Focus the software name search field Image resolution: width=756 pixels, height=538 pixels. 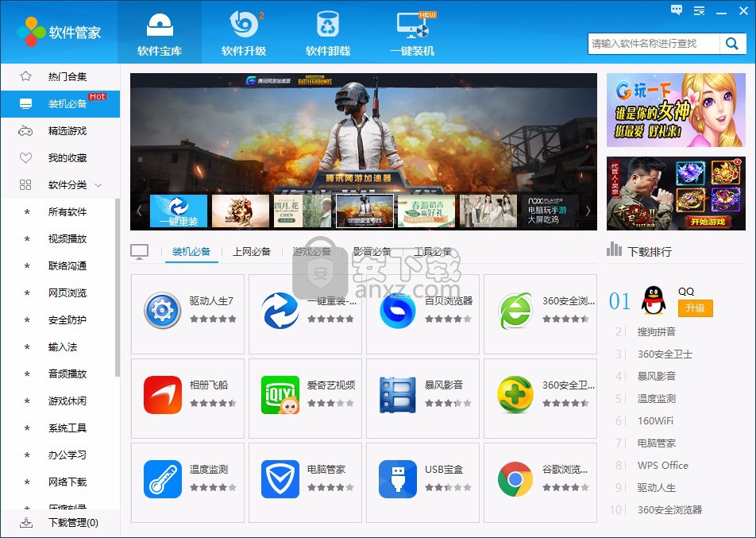click(654, 44)
